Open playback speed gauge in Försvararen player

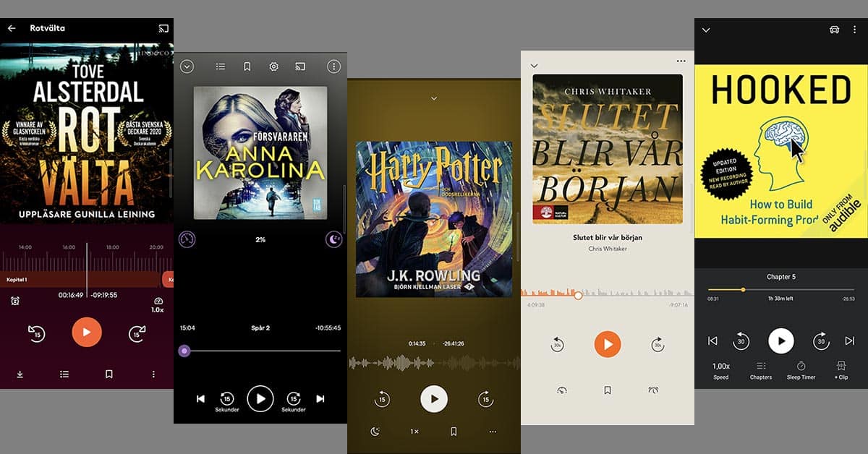click(187, 239)
